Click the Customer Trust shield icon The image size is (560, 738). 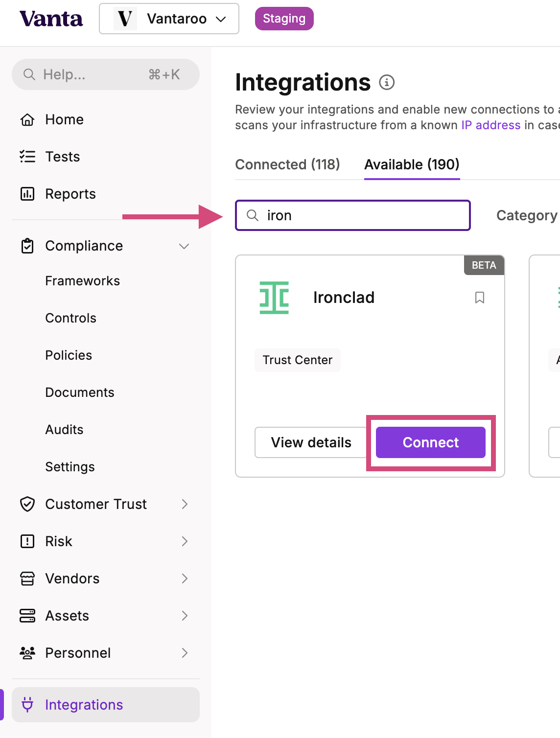[x=27, y=504]
